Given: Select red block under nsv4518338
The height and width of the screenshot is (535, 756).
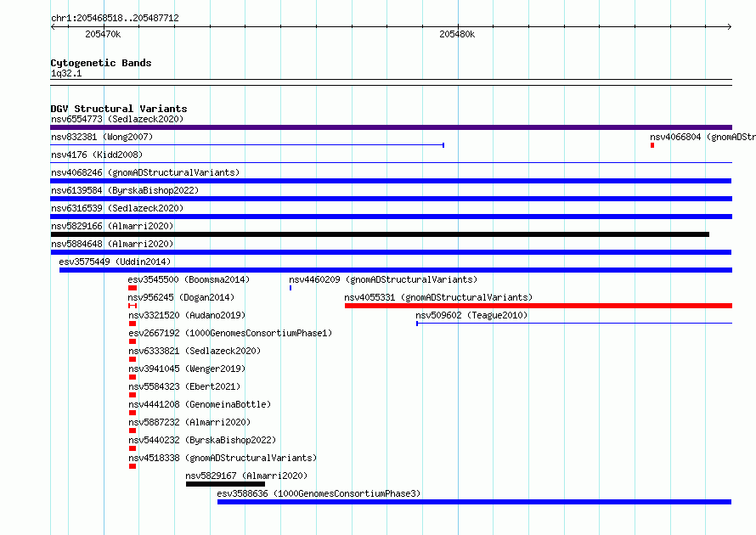Looking at the screenshot, I should [x=133, y=466].
